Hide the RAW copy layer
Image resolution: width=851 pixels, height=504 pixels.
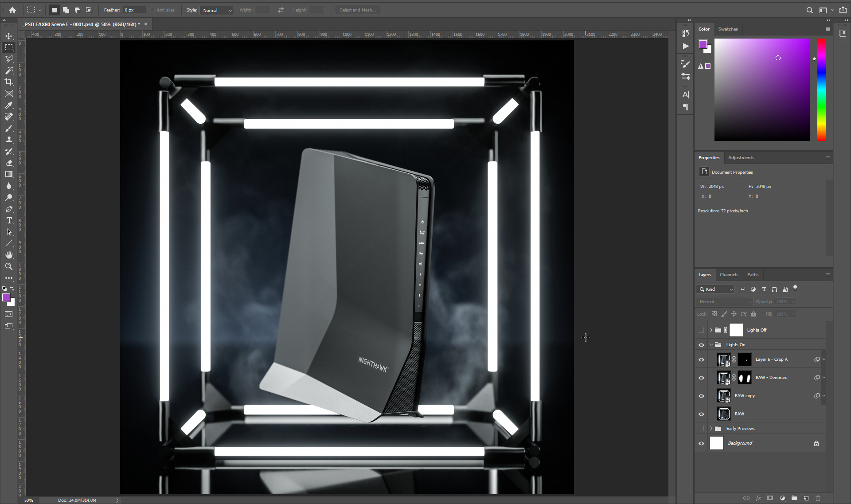701,396
